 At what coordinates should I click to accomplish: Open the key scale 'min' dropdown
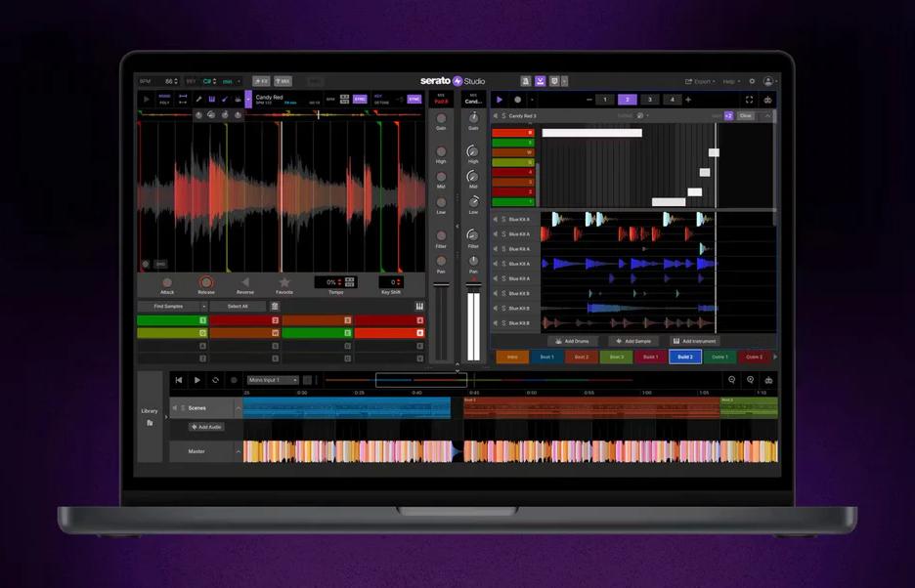point(232,81)
